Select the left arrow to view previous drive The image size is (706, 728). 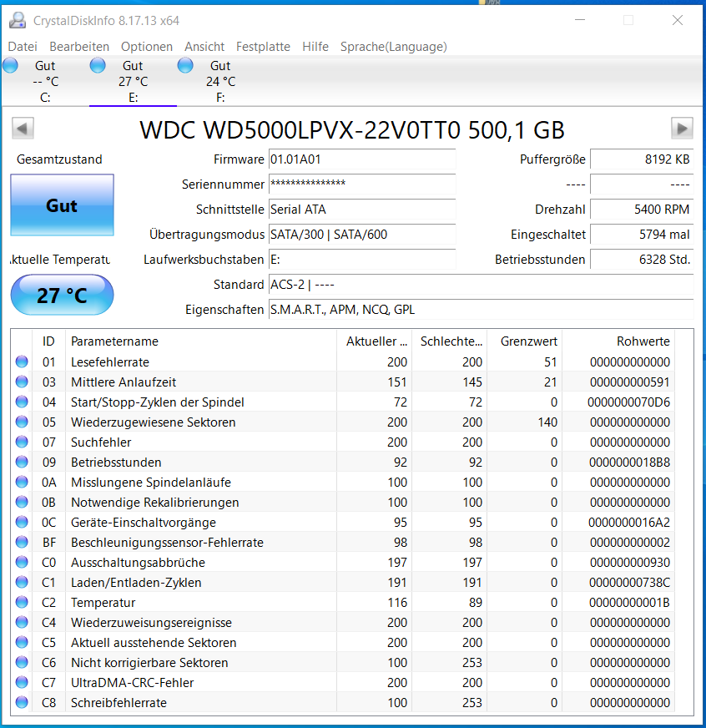coord(23,128)
